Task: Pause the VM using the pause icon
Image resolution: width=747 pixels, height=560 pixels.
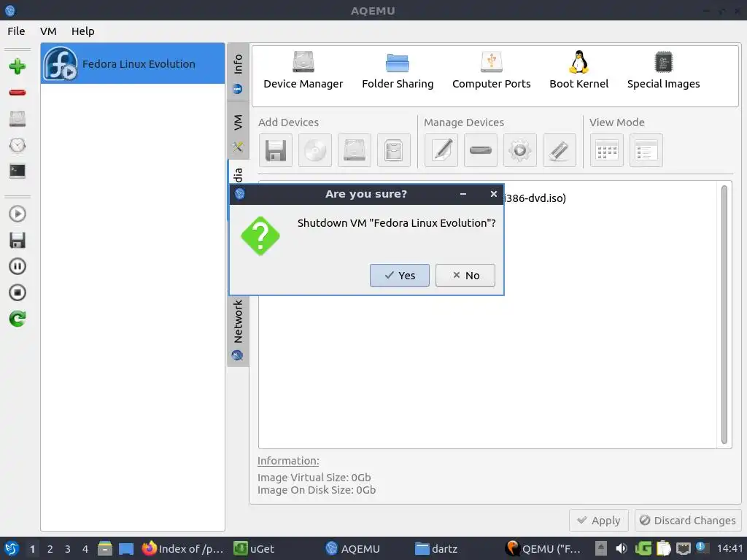Action: 18,266
